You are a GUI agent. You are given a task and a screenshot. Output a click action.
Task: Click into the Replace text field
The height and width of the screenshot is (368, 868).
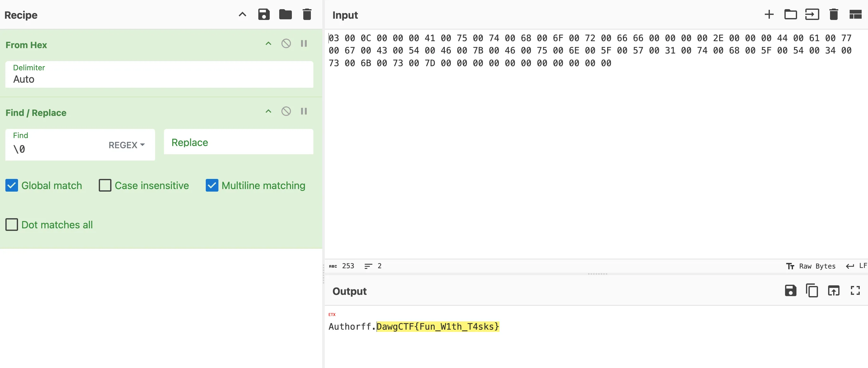(238, 142)
